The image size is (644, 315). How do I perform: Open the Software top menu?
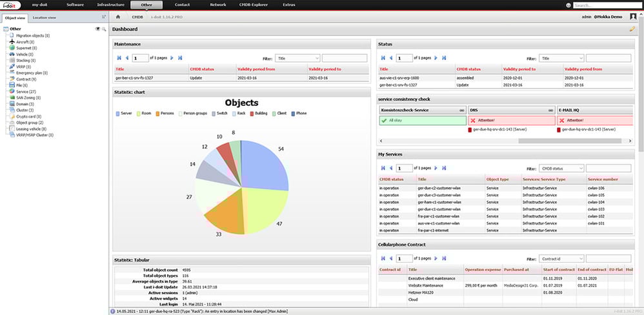click(75, 5)
